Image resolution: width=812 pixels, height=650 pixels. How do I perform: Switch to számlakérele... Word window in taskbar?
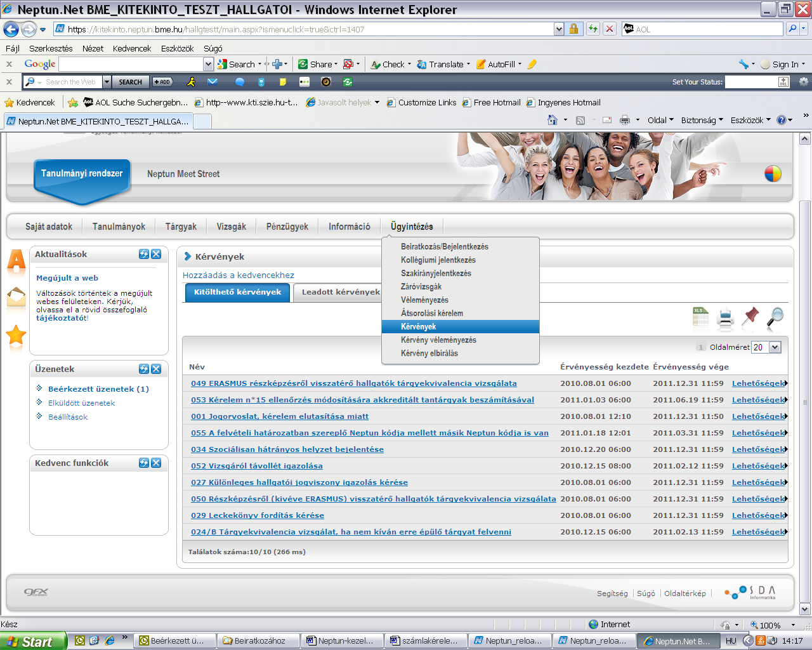pos(424,641)
